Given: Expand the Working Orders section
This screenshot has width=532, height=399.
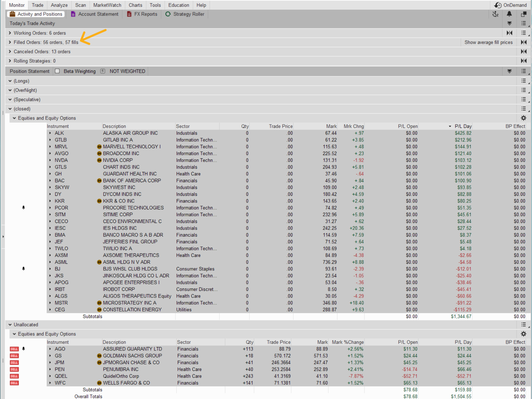Looking at the screenshot, I should pos(10,33).
